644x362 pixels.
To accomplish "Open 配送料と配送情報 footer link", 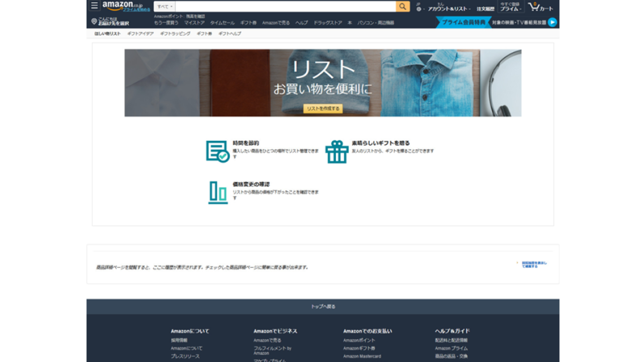I will [451, 340].
